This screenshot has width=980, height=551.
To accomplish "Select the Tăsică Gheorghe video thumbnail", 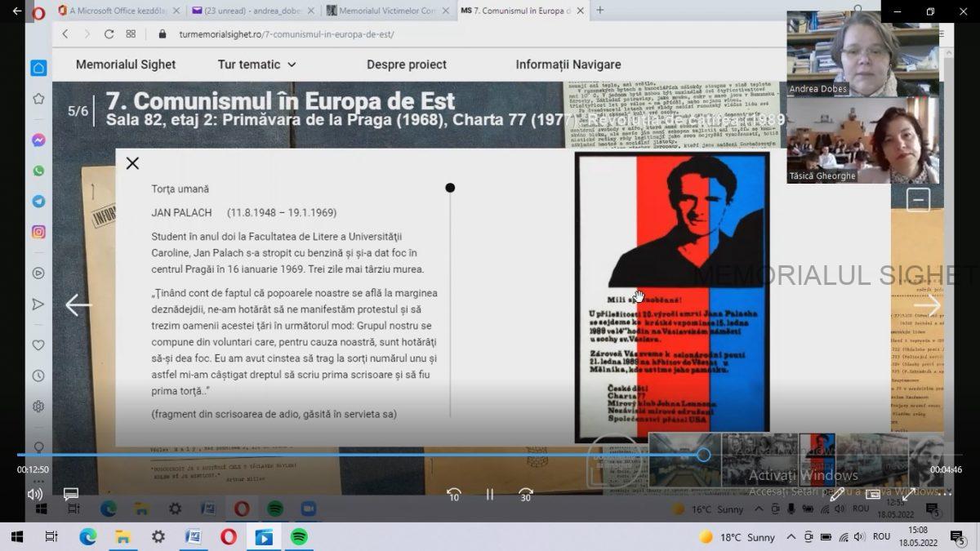I will point(862,140).
